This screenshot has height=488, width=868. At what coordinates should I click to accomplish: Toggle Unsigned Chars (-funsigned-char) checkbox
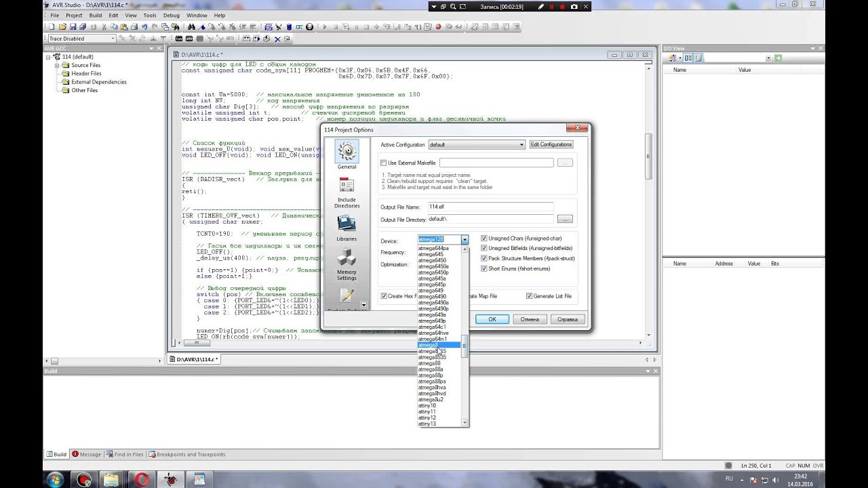tap(484, 239)
